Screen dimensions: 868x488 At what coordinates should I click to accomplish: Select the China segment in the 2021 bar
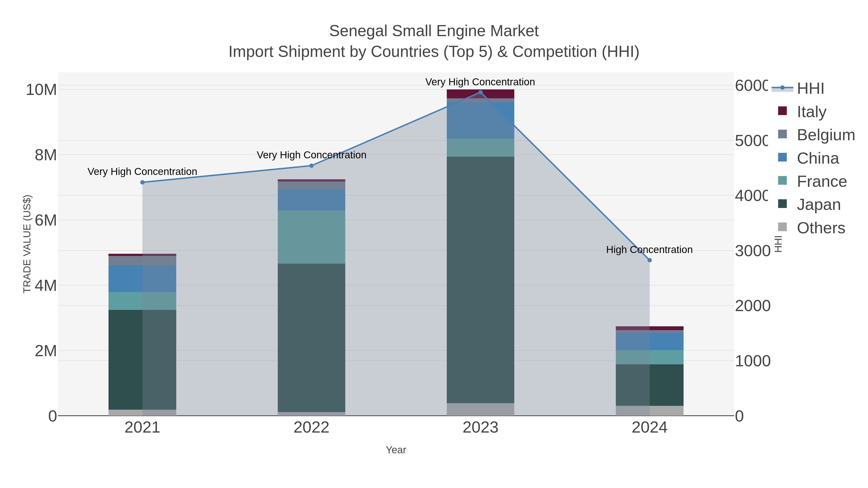point(142,279)
